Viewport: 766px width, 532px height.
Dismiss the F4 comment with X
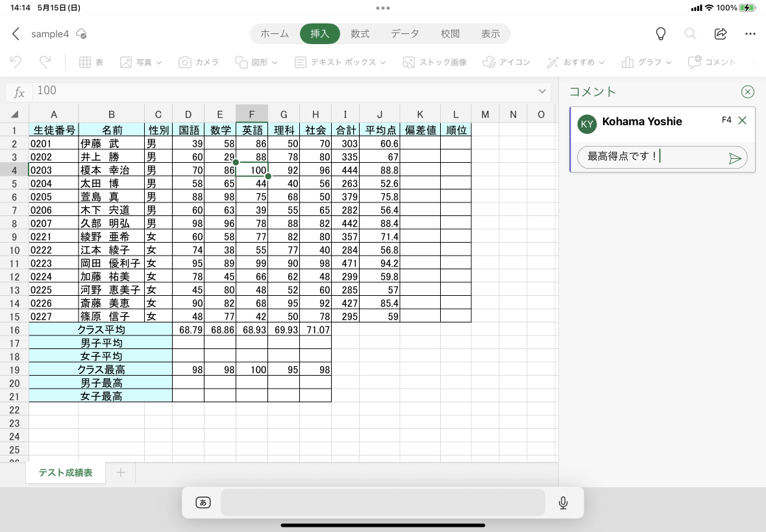pos(742,121)
